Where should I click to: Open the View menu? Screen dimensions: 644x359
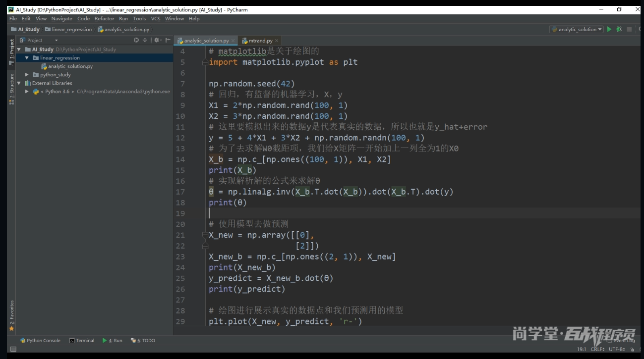(x=41, y=19)
